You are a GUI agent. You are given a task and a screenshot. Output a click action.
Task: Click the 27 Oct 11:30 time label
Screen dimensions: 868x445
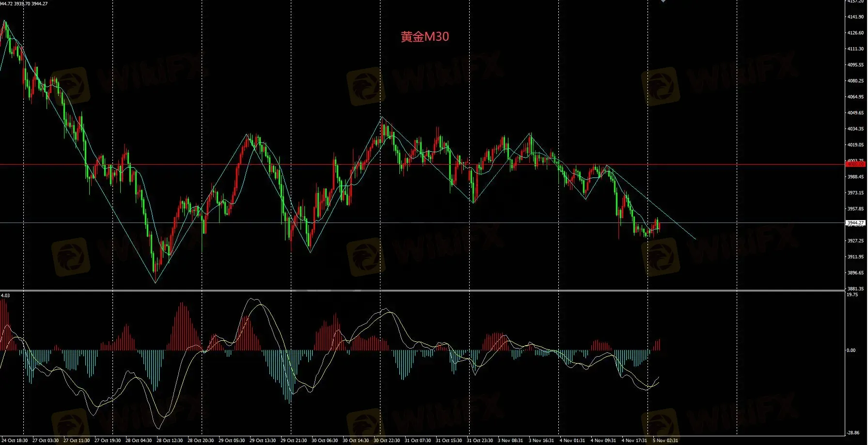pyautogui.click(x=77, y=441)
